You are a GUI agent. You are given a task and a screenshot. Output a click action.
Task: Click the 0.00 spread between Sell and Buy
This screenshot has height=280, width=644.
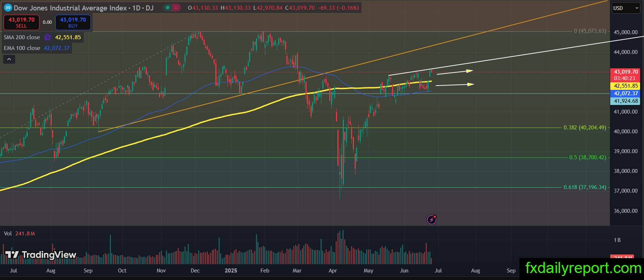[47, 22]
